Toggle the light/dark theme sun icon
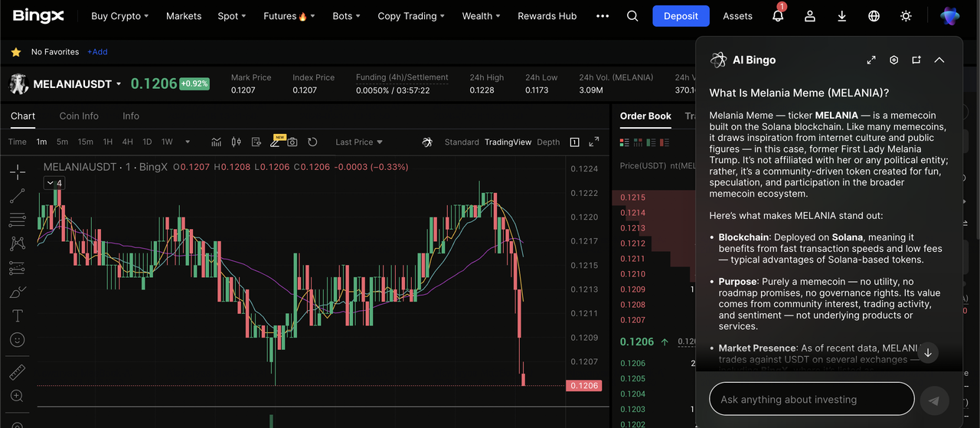980x428 pixels. click(906, 16)
